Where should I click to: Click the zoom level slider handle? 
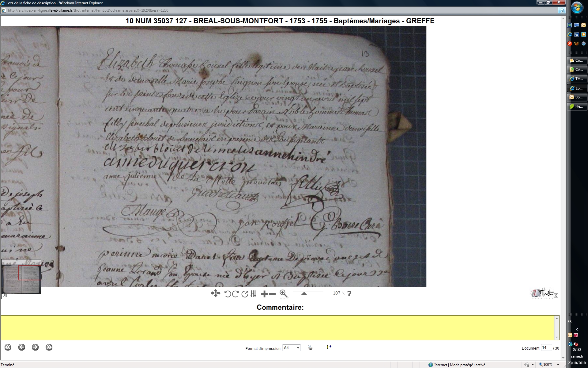coord(304,293)
